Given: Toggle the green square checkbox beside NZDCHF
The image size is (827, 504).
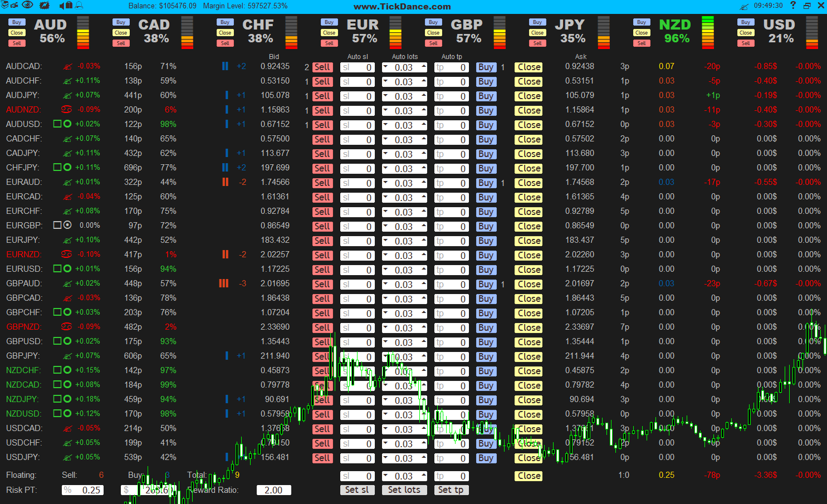Looking at the screenshot, I should [57, 370].
